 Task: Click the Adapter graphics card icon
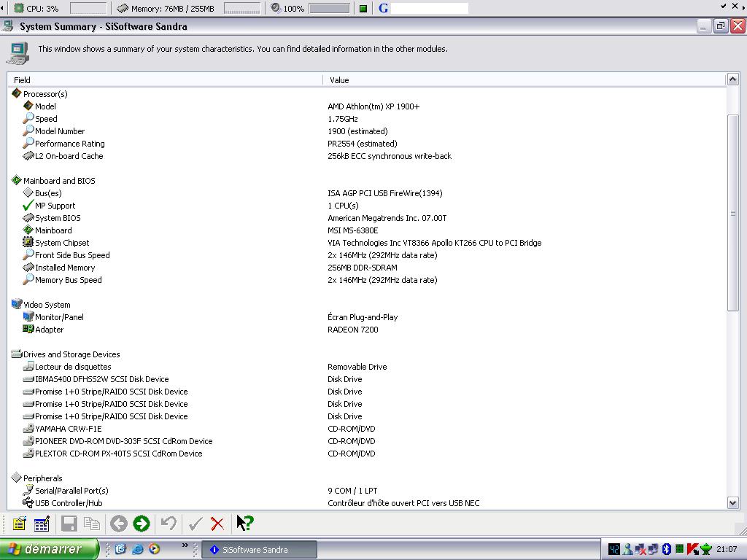click(28, 329)
